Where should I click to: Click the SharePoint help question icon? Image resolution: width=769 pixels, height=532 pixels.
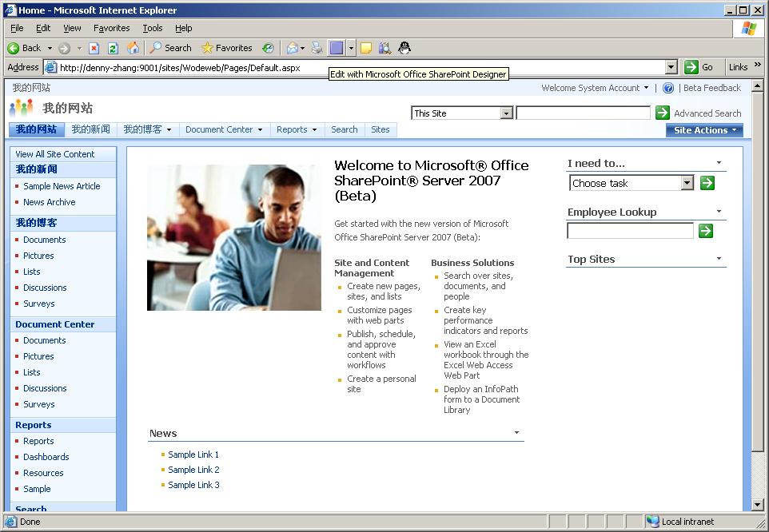pos(668,88)
